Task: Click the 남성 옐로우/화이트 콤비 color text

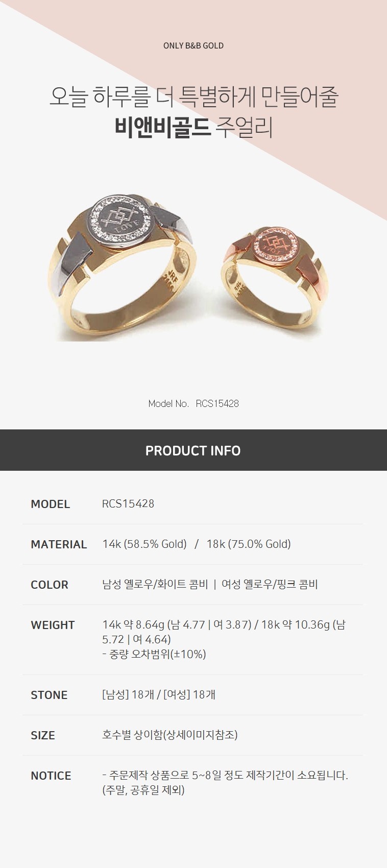Action: 155,584
